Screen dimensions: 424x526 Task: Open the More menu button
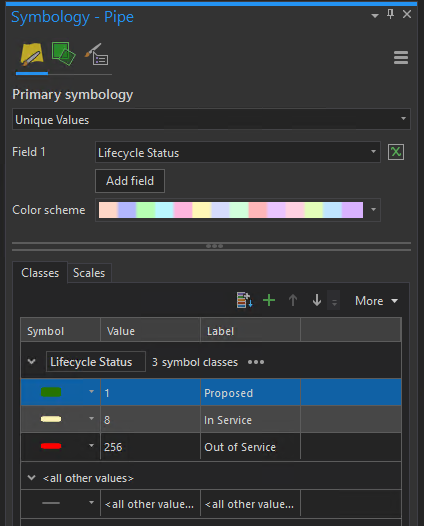[x=377, y=301]
